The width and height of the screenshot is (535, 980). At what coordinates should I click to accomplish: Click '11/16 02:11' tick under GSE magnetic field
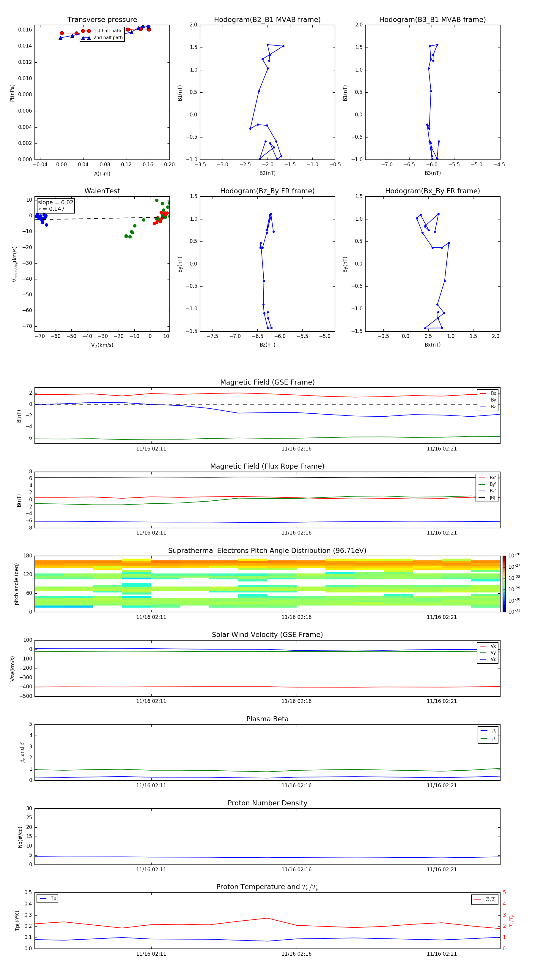click(151, 449)
